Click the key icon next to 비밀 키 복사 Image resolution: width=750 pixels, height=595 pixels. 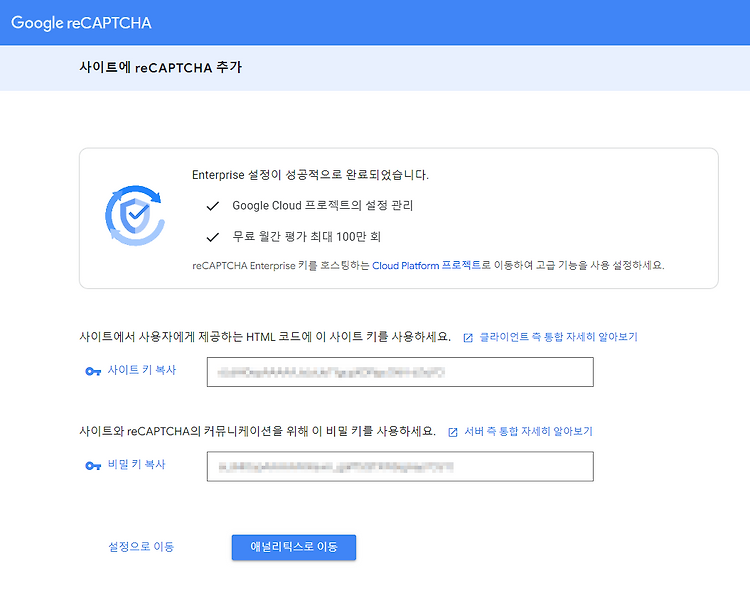tap(93, 465)
